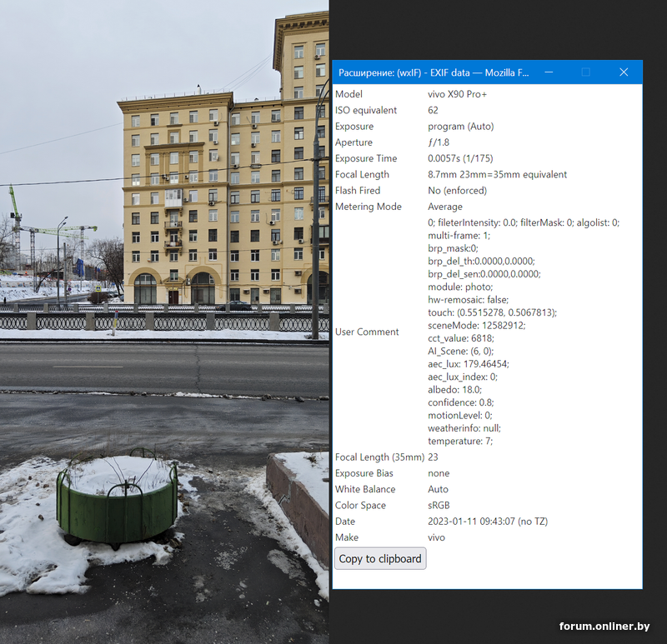The image size is (667, 644).
Task: Select the Focal Length (35mm) value 23
Action: point(433,457)
